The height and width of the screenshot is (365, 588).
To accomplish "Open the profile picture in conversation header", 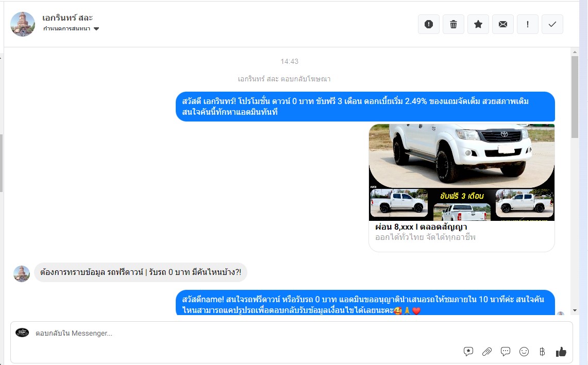I will pos(23,24).
